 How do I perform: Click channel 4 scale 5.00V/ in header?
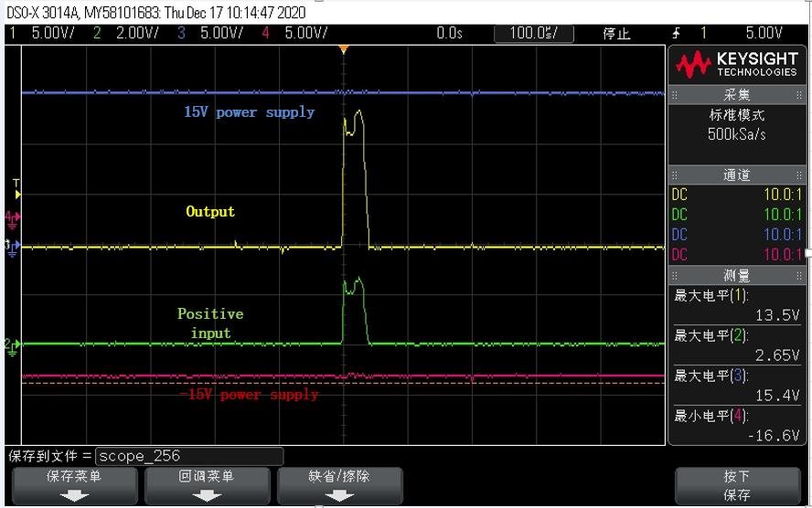306,33
